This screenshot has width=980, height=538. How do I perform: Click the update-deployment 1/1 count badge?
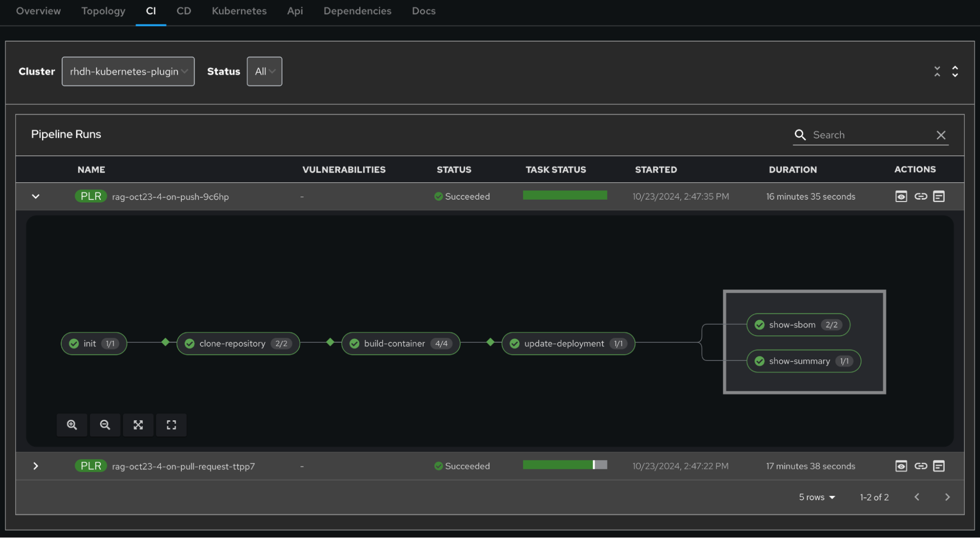coord(618,344)
